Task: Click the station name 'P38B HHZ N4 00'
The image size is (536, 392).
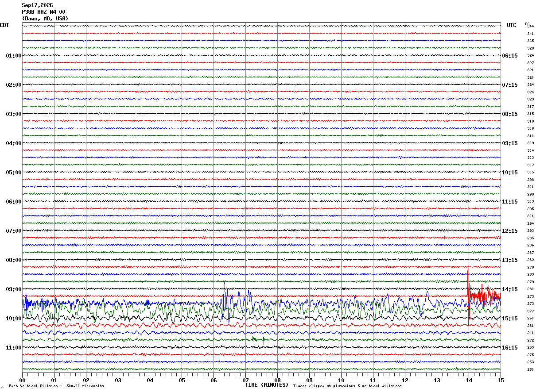Action: [43, 12]
